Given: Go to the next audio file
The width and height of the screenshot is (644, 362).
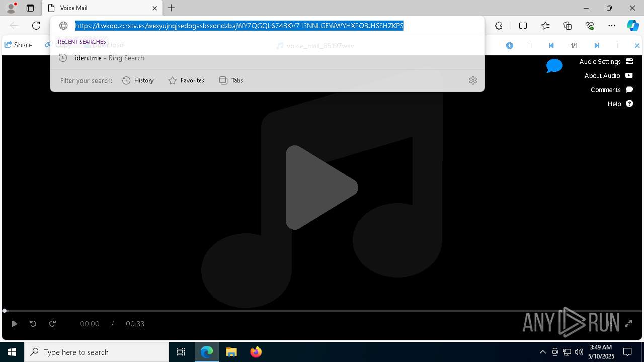Looking at the screenshot, I should (597, 45).
